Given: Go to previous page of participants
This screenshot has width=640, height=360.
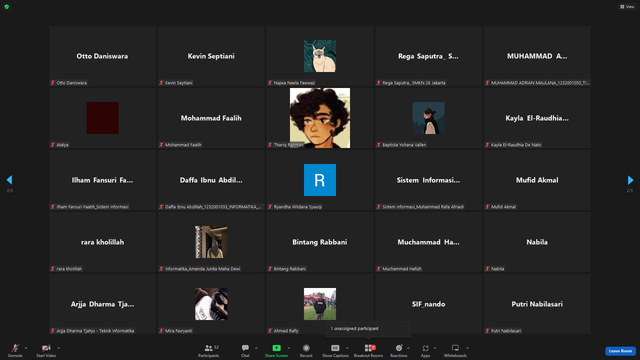Looking at the screenshot, I should click(9, 180).
